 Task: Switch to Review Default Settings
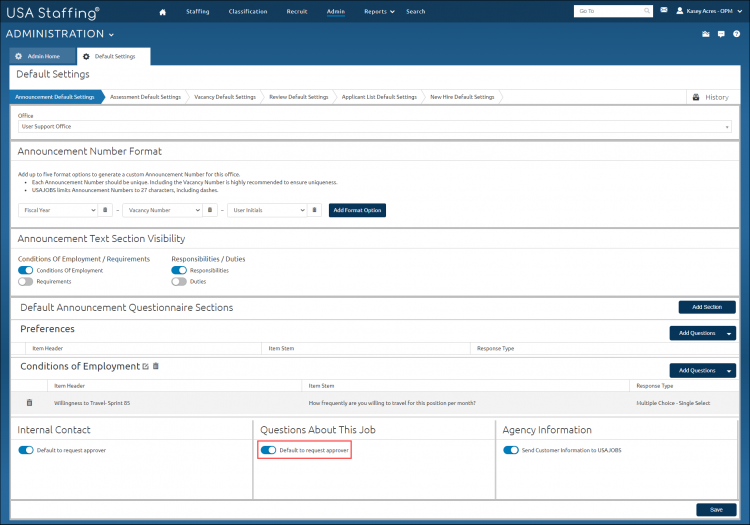point(298,97)
